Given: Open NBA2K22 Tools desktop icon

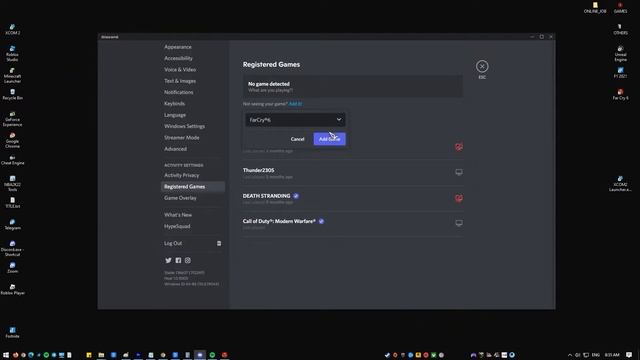Looking at the screenshot, I should [12, 184].
